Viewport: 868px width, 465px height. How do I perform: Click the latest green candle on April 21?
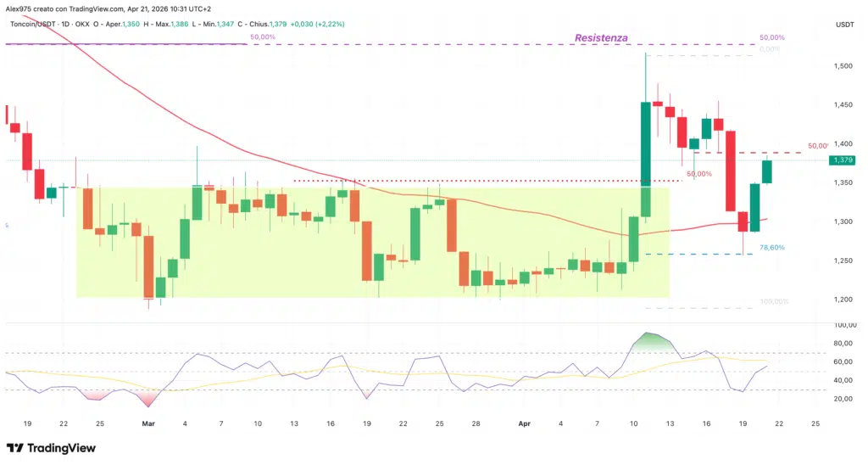point(766,171)
